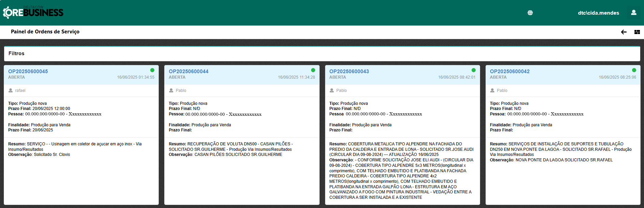Click ABERTA status on OP20250600042 card
Viewport: 644px width, 208px height.
(498, 77)
